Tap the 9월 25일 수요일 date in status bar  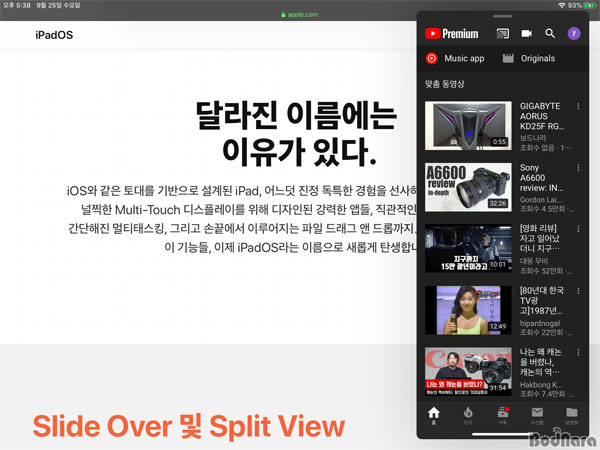coord(59,5)
